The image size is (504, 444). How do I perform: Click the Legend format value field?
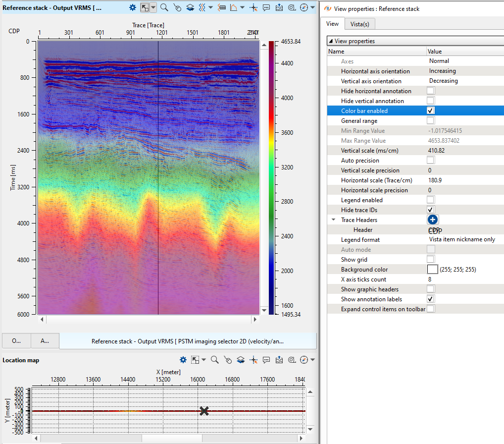(x=462, y=240)
